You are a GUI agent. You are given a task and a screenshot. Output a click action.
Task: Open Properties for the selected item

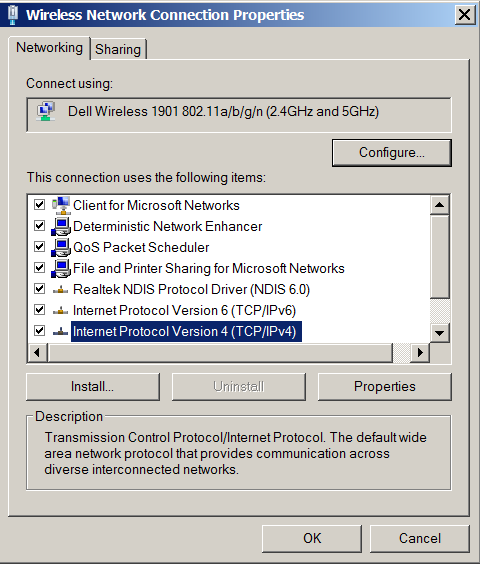(x=385, y=387)
